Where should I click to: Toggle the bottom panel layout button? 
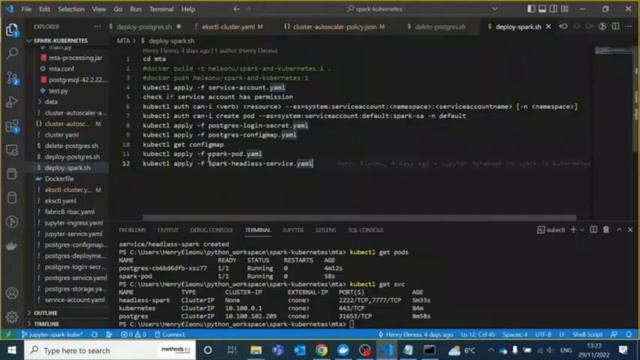[542, 9]
